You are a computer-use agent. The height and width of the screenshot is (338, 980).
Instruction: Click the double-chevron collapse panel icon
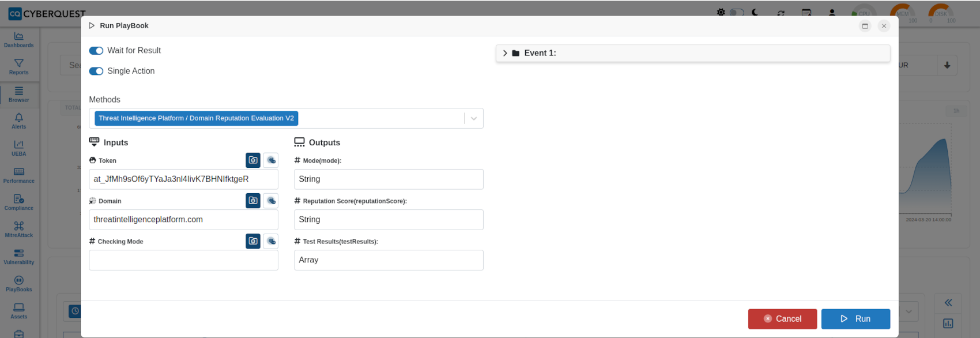pyautogui.click(x=948, y=303)
